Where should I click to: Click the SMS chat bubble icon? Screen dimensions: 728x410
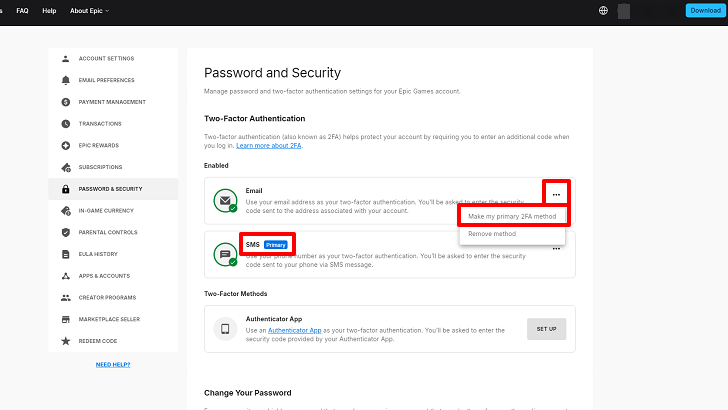226,255
